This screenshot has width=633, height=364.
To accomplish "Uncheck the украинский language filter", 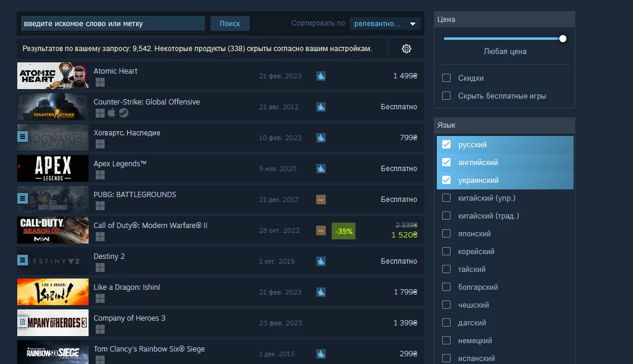I will tap(446, 180).
